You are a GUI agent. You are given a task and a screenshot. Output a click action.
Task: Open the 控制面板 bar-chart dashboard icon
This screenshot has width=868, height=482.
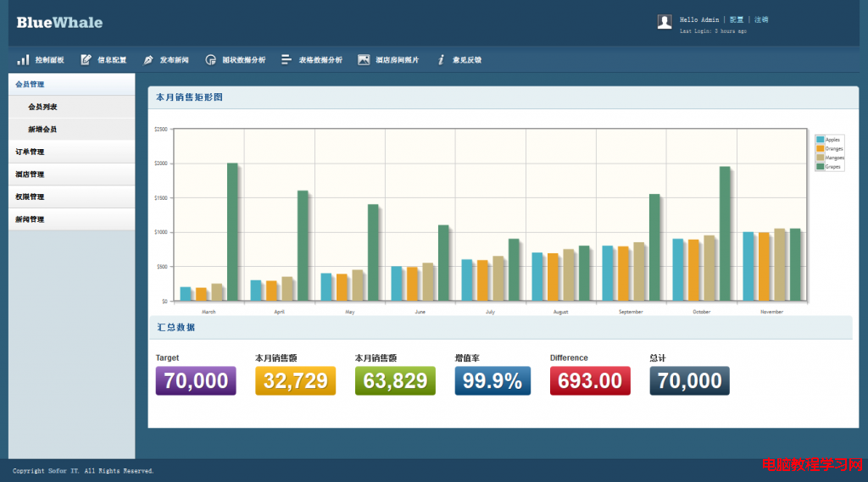click(x=23, y=60)
